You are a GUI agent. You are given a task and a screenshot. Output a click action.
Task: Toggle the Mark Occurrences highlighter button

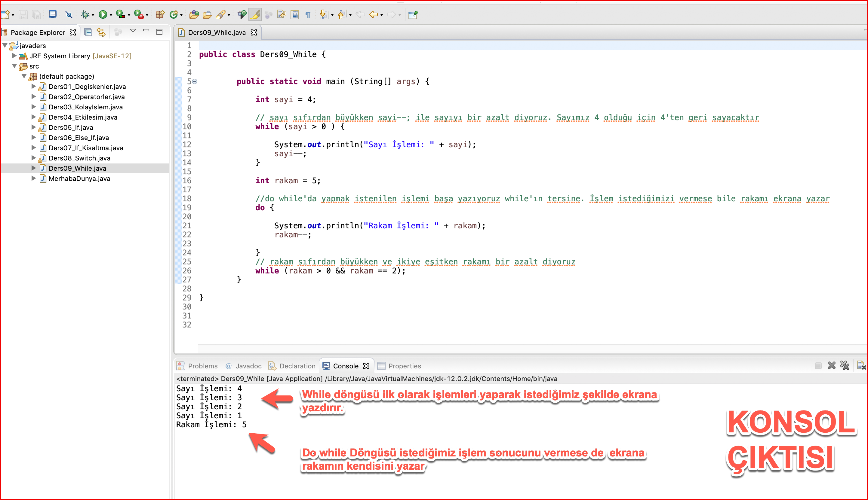pyautogui.click(x=256, y=14)
